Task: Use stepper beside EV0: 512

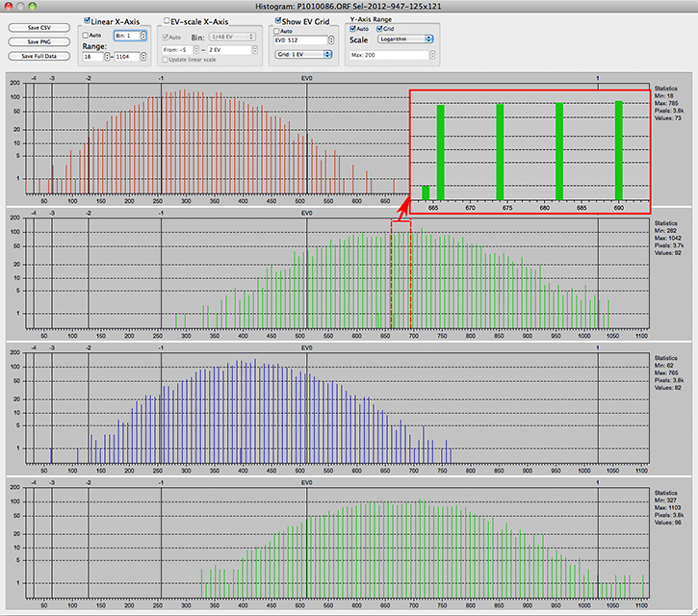Action: (331, 40)
